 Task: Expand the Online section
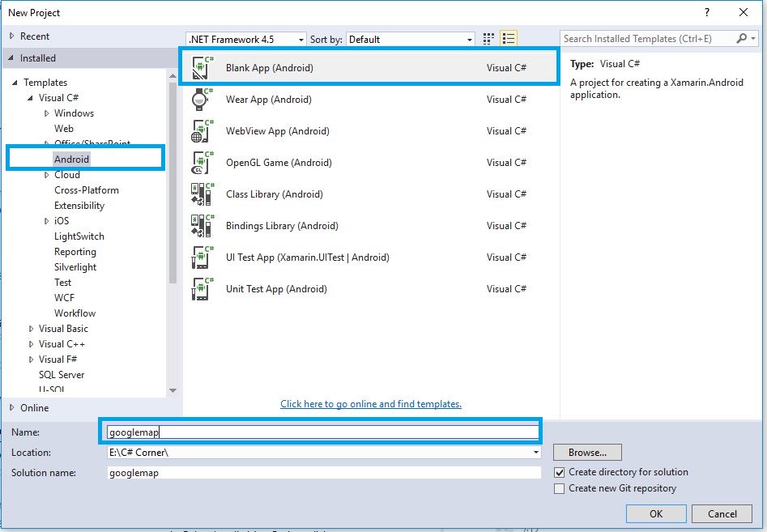(11, 407)
